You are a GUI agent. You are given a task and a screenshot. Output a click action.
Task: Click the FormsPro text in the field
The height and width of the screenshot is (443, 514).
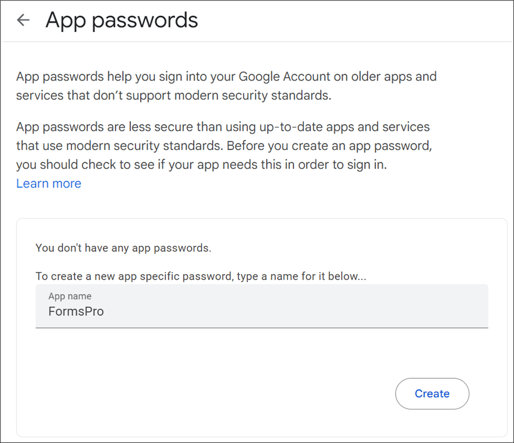(76, 311)
